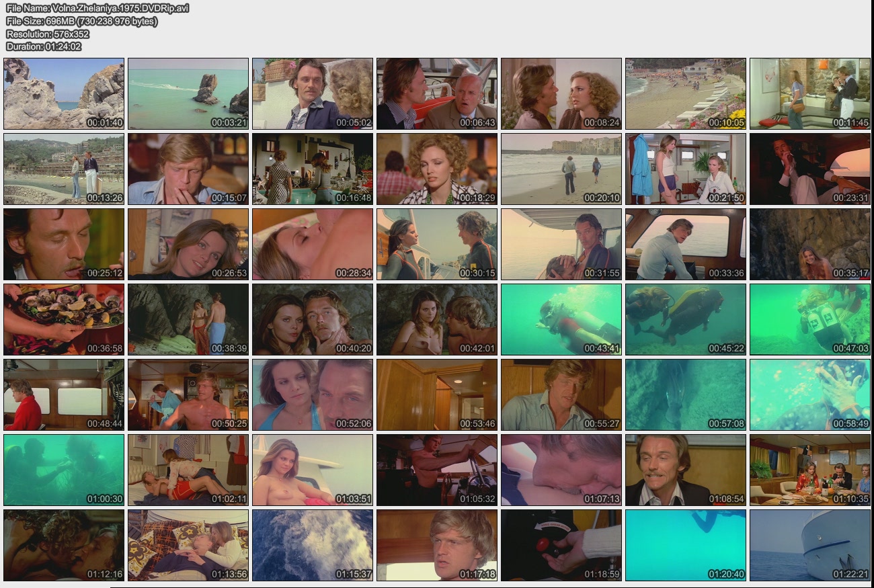Open the night poolside frame at 00:16:48
874x588 pixels.
[313, 169]
